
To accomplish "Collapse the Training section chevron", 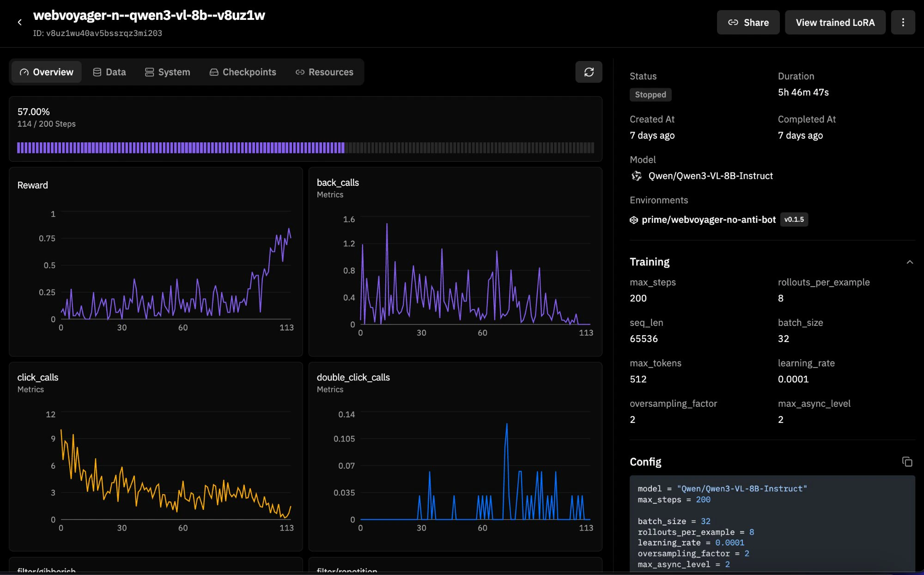I will coord(910,262).
